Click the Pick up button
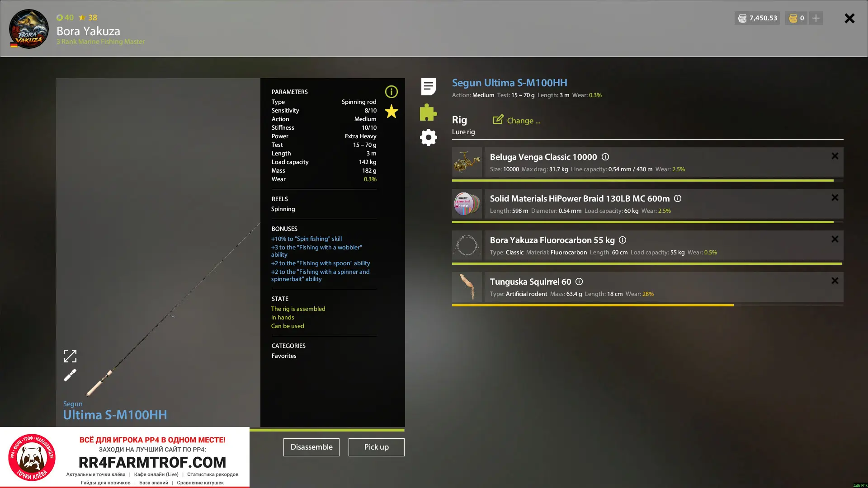The image size is (868, 488). 377,447
